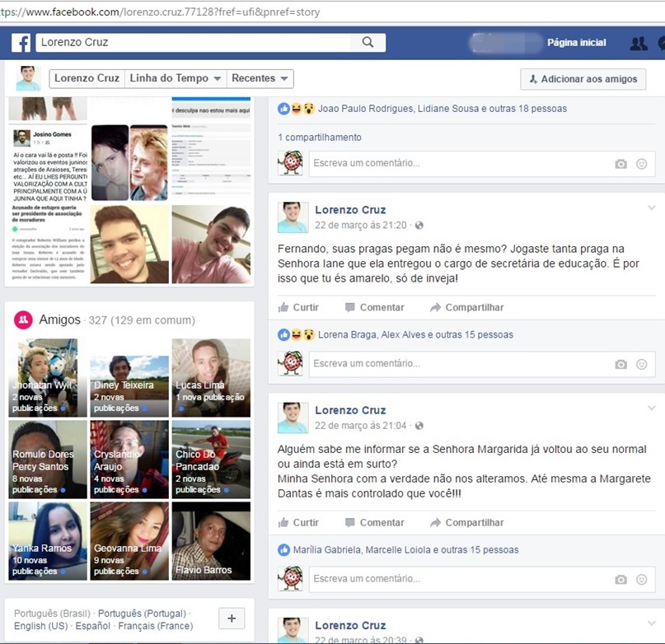The width and height of the screenshot is (665, 644).
Task: Click Compartilhar on the Fernando post
Action: pyautogui.click(x=466, y=307)
